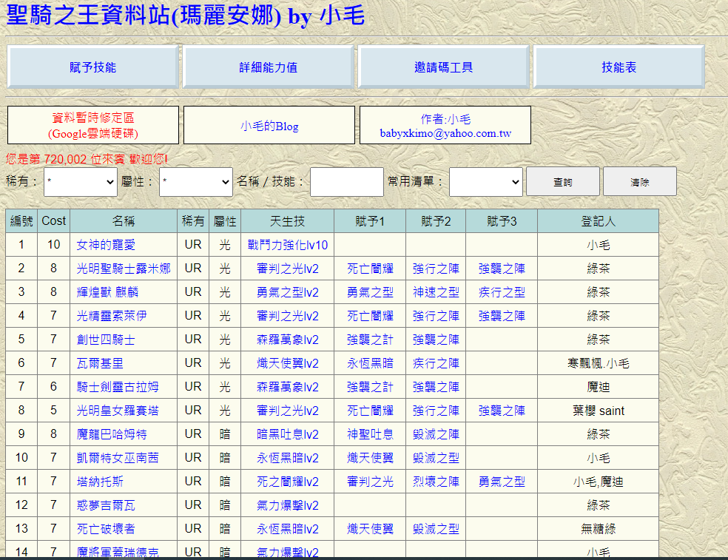Click the site title 聖騎之王資料站 heading

185,15
